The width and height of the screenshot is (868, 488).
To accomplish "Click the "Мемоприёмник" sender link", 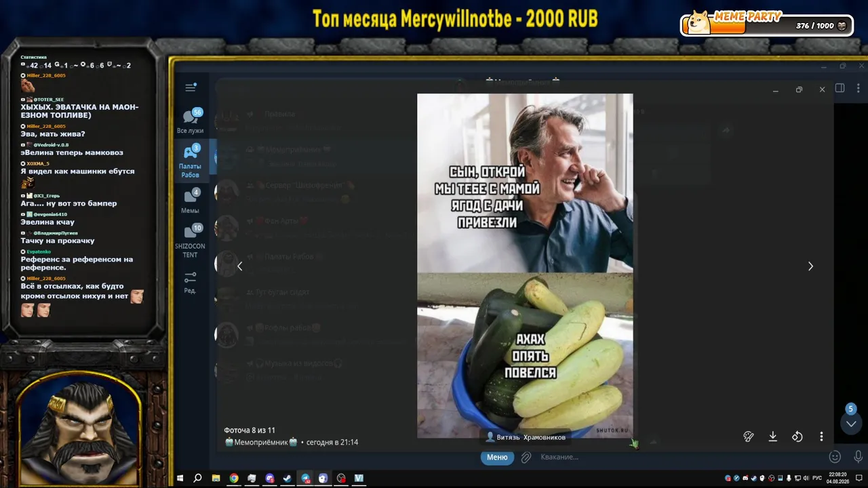I will [x=261, y=443].
